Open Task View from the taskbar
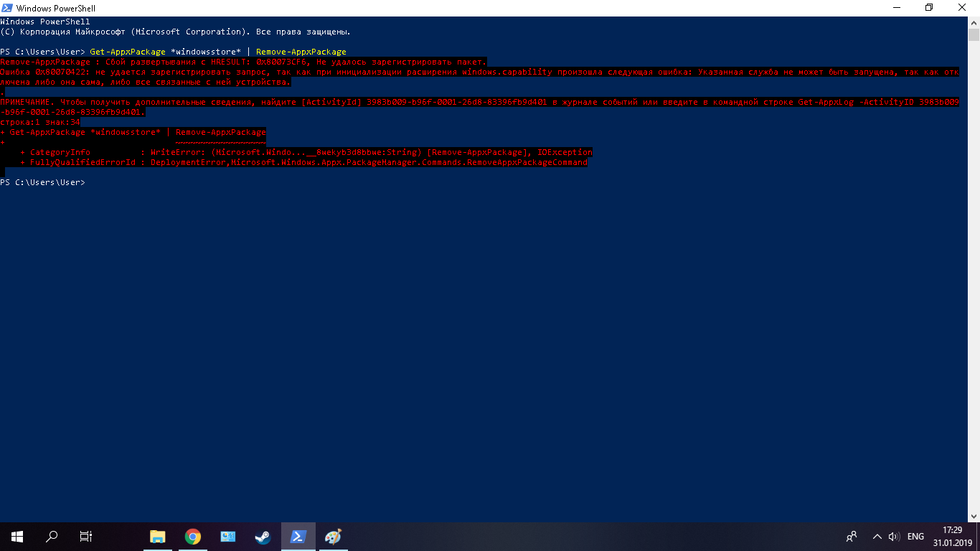The image size is (980, 551). click(85, 536)
